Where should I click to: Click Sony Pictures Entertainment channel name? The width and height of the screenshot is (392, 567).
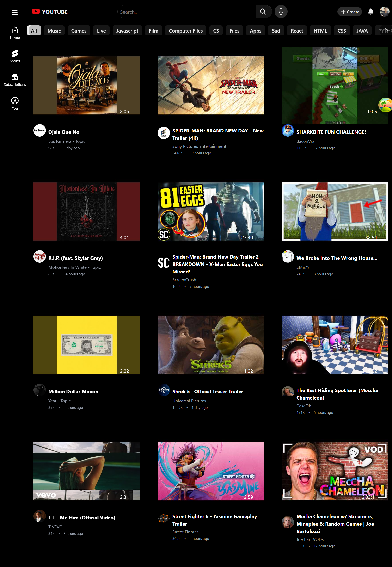coord(199,146)
